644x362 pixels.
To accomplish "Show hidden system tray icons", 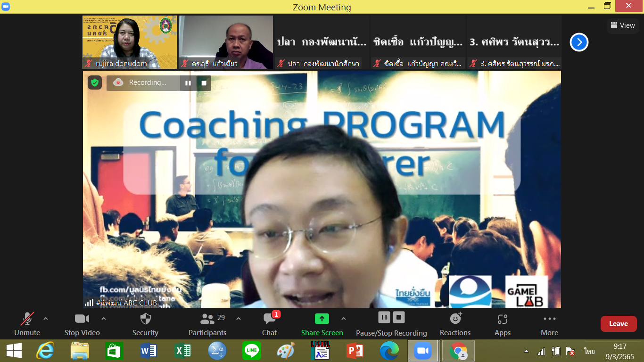I will [x=526, y=351].
